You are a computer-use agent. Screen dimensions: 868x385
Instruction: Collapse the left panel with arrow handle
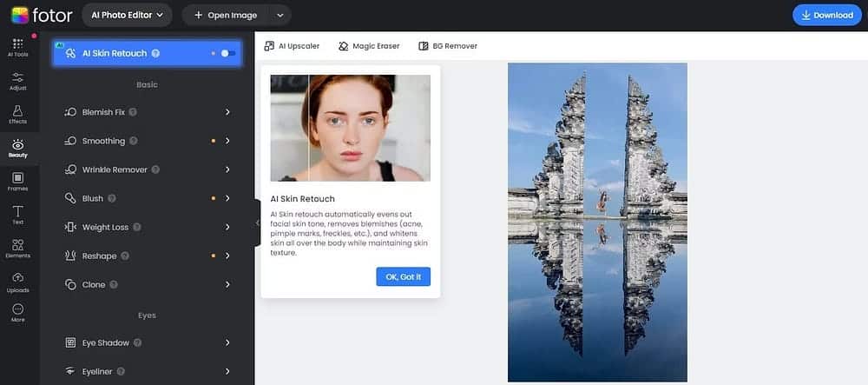click(257, 223)
